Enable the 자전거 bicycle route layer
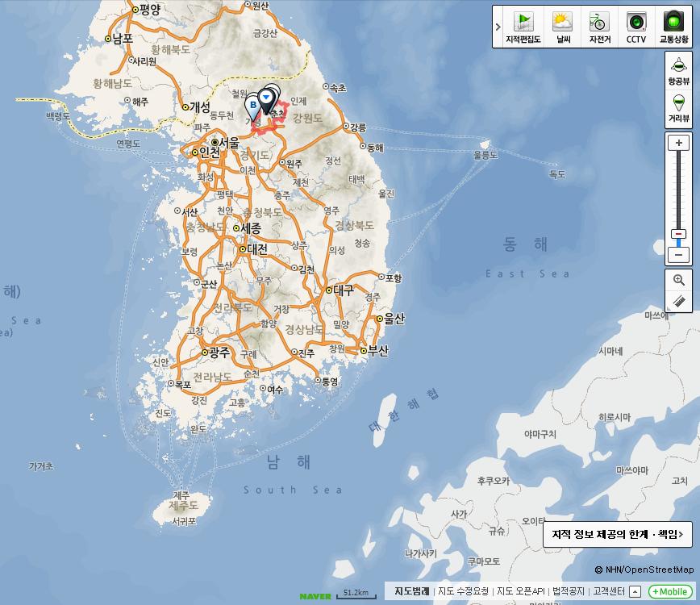 599,27
